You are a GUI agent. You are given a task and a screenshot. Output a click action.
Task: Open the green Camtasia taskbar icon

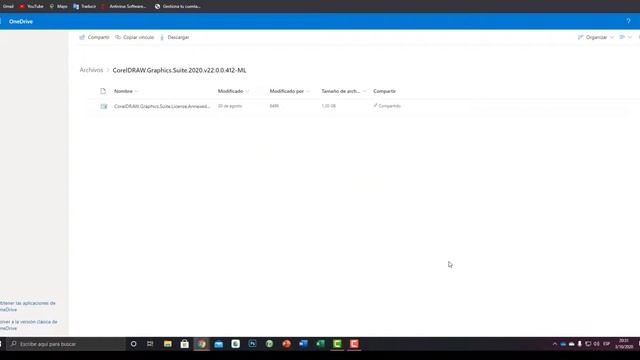click(x=337, y=344)
